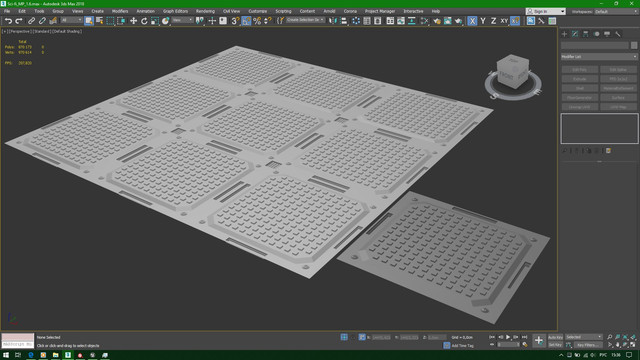Open the File menu
This screenshot has width=640, height=360.
click(7, 11)
